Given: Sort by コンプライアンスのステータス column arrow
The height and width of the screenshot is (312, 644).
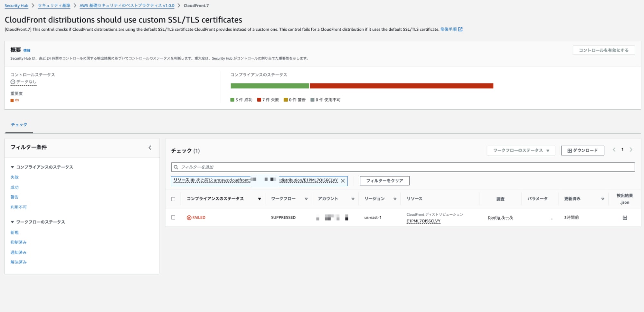Looking at the screenshot, I should [x=259, y=199].
